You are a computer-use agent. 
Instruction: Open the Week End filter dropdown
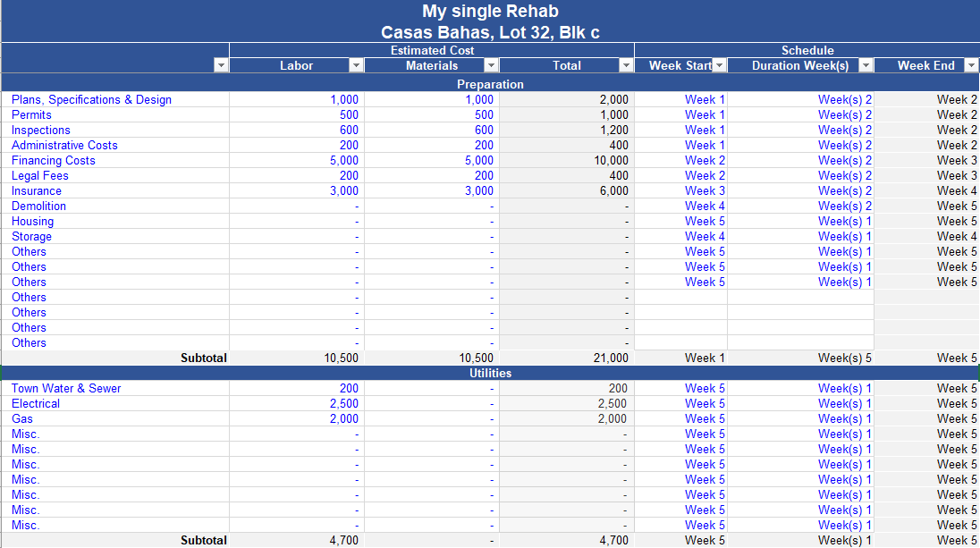point(970,65)
